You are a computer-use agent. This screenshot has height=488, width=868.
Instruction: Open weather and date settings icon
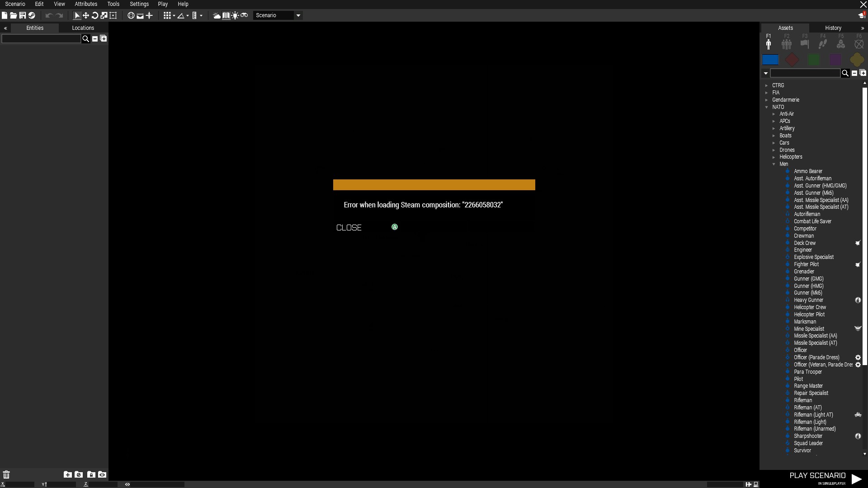pyautogui.click(x=217, y=15)
